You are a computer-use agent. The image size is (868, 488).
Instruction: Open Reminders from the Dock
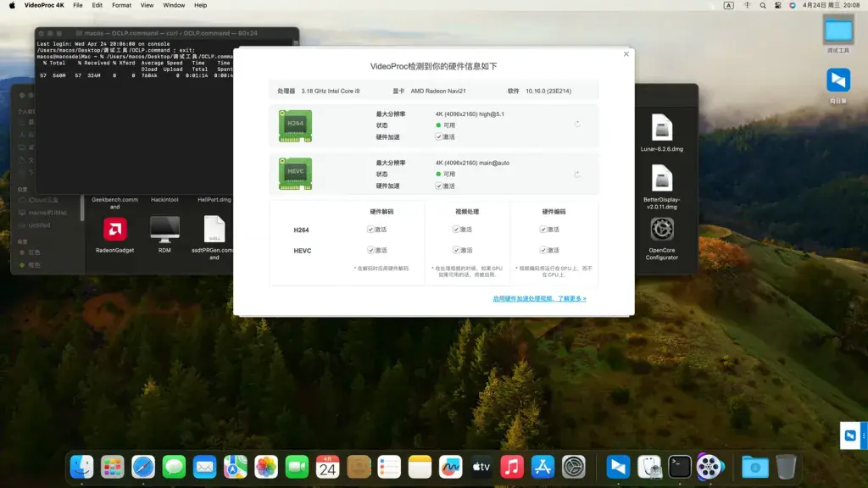[x=389, y=467]
